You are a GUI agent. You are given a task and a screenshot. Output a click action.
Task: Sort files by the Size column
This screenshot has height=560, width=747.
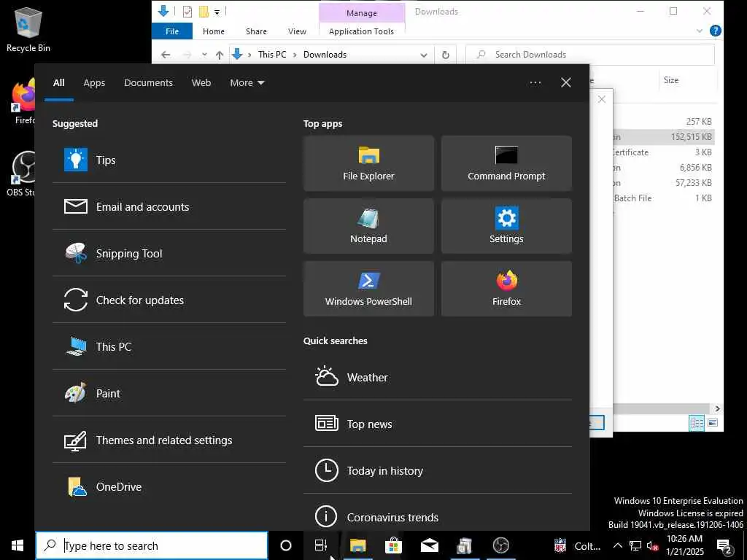(x=671, y=80)
